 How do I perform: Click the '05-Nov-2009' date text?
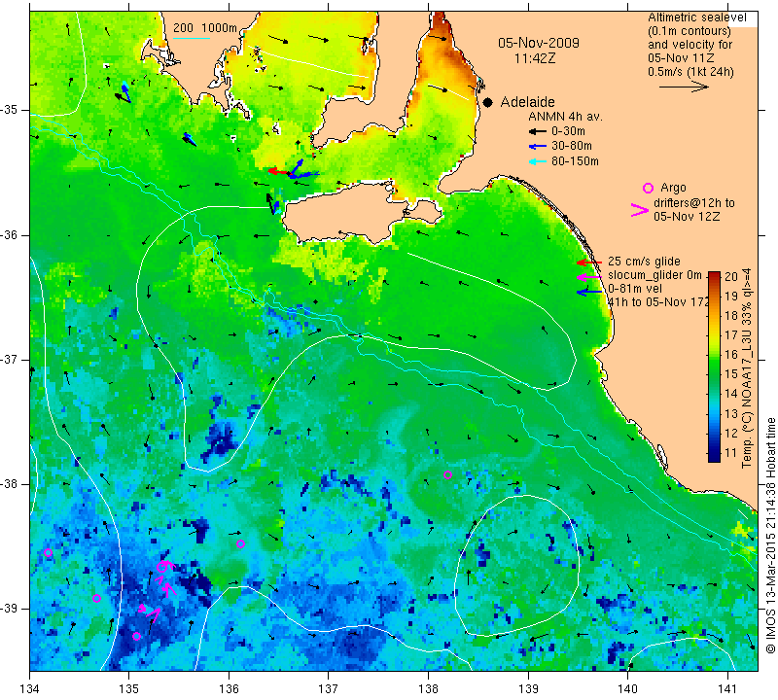539,43
